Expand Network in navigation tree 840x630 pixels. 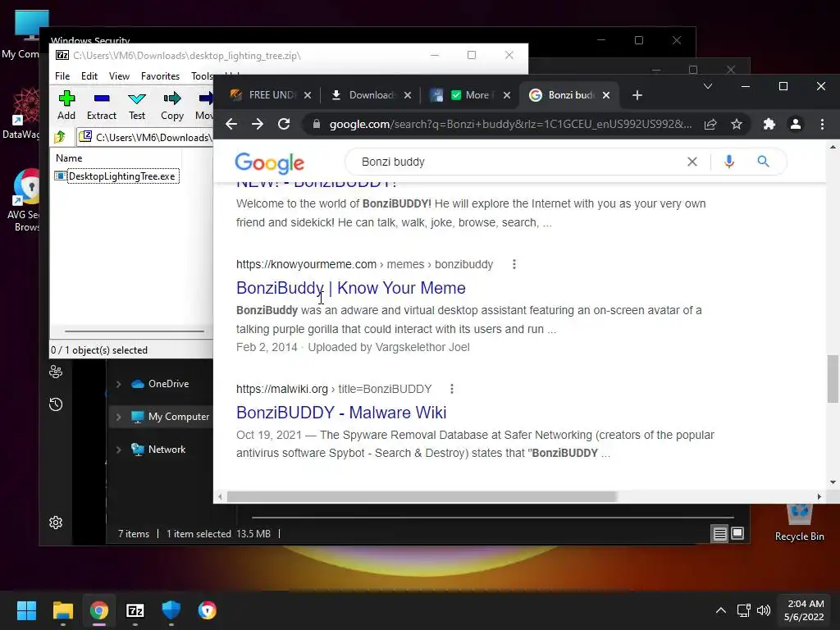(x=118, y=450)
